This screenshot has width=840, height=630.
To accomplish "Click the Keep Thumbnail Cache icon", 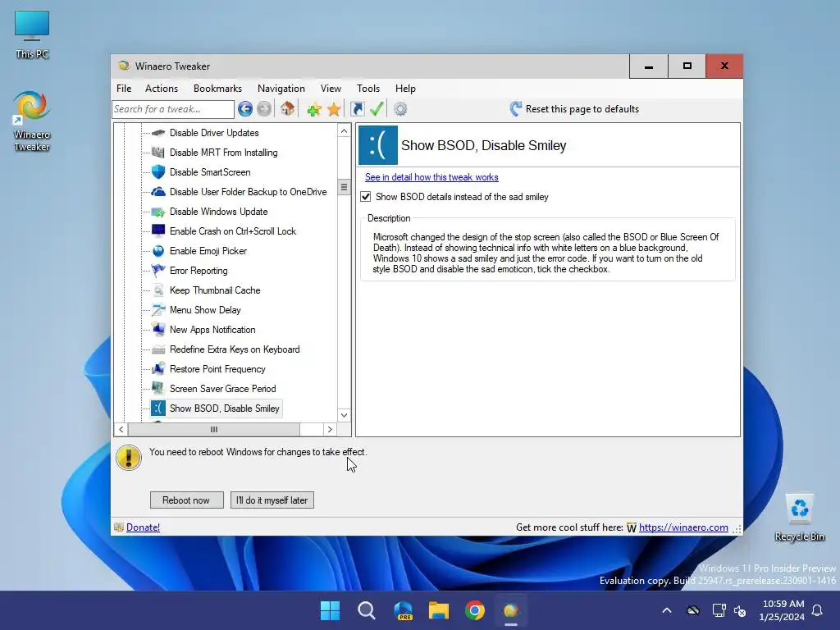I will (158, 290).
